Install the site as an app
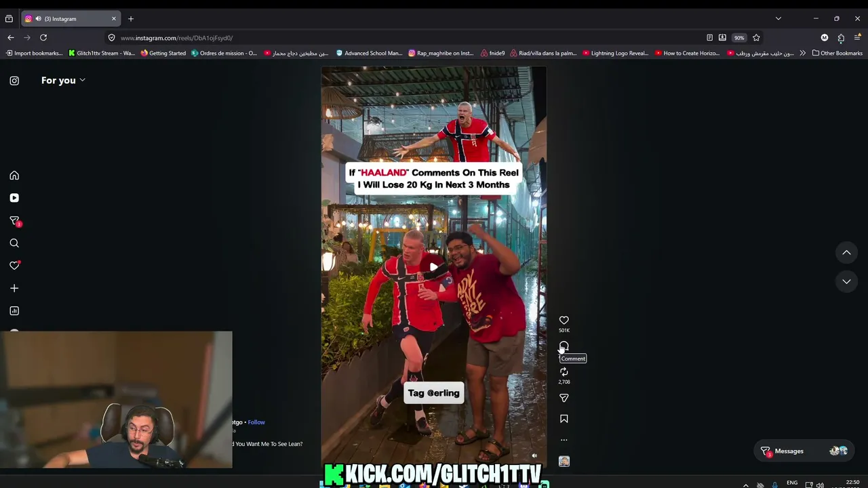 pyautogui.click(x=722, y=38)
